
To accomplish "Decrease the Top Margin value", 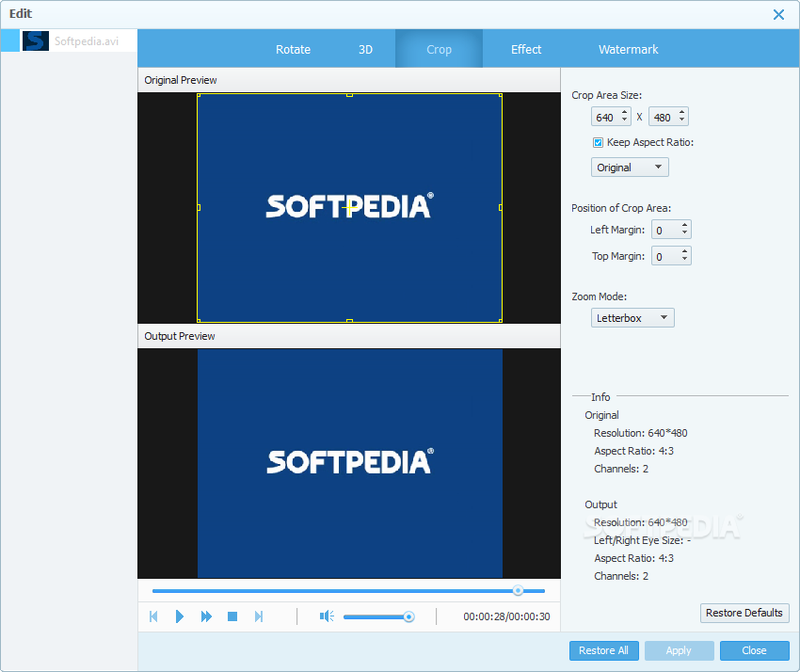I will (684, 260).
